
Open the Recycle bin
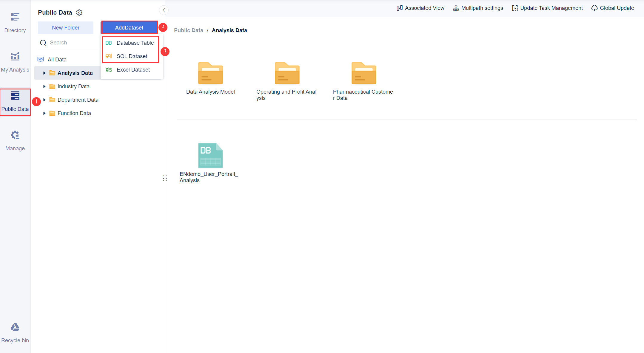point(15,333)
